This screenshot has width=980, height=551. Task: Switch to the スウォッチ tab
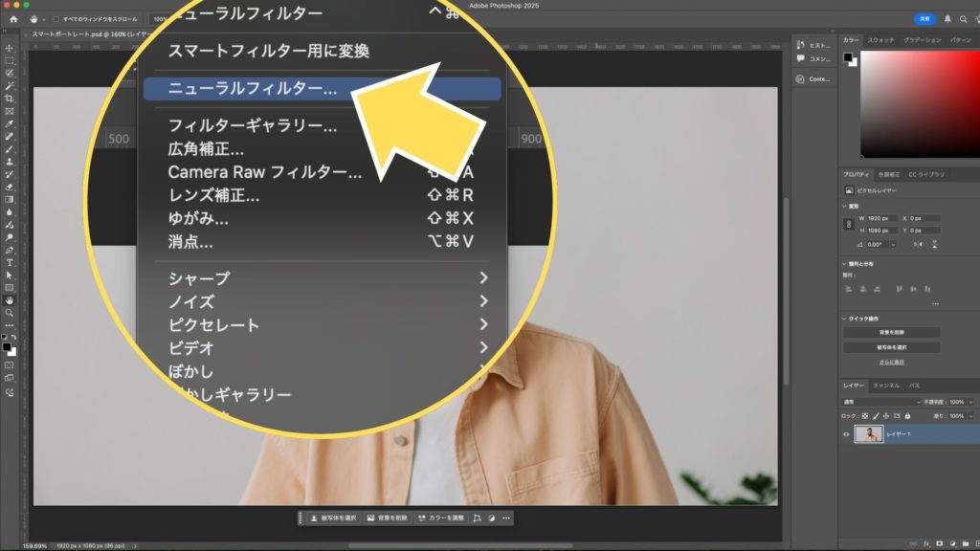(880, 40)
